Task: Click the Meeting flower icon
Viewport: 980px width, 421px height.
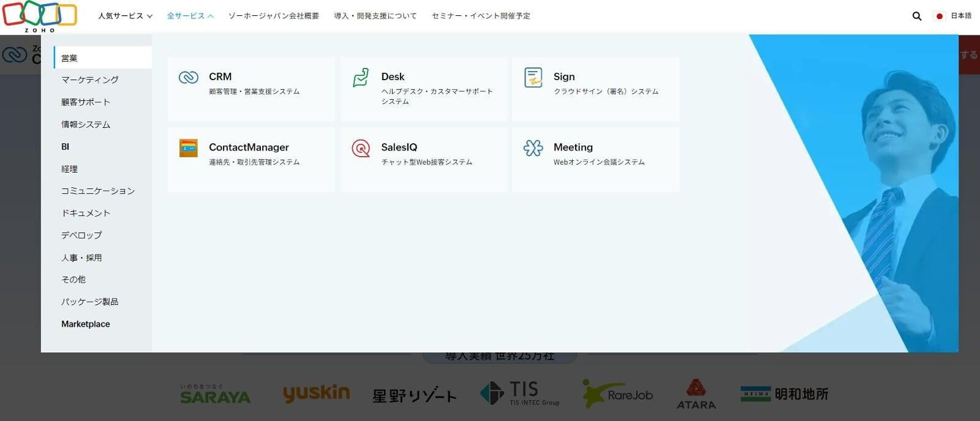Action: tap(533, 148)
